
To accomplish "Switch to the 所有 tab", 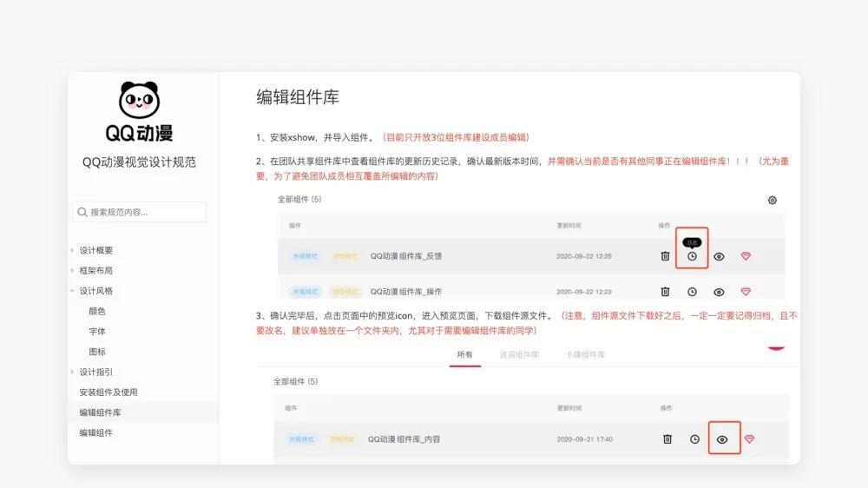I will [x=465, y=354].
